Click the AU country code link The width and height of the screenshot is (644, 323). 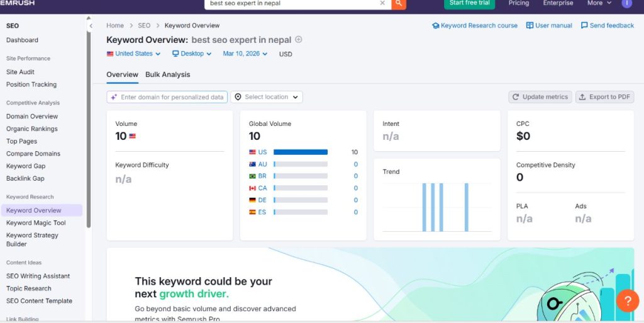[262, 164]
